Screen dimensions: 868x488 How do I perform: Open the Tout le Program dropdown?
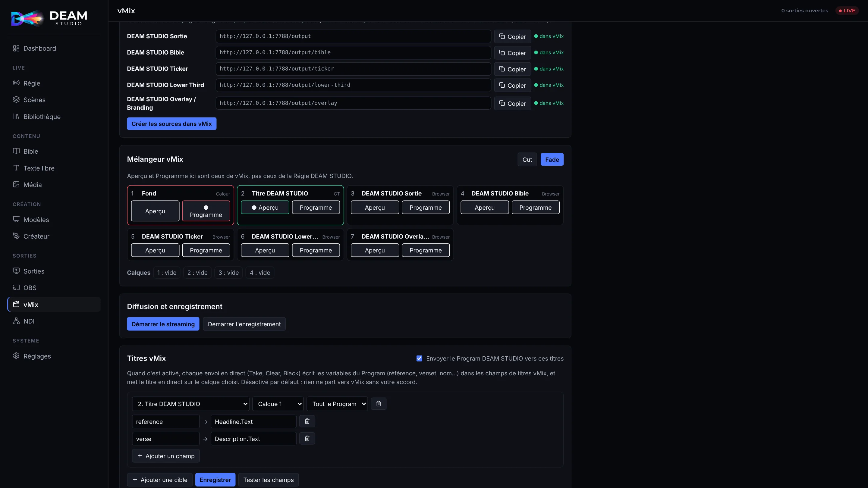point(337,404)
